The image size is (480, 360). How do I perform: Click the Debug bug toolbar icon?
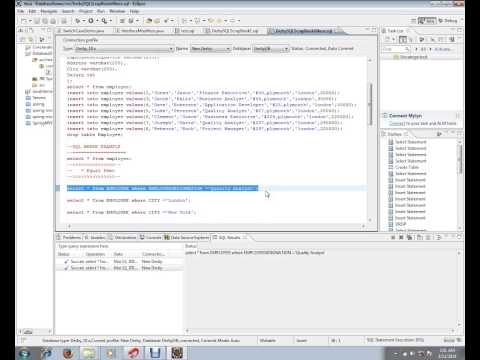point(77,21)
